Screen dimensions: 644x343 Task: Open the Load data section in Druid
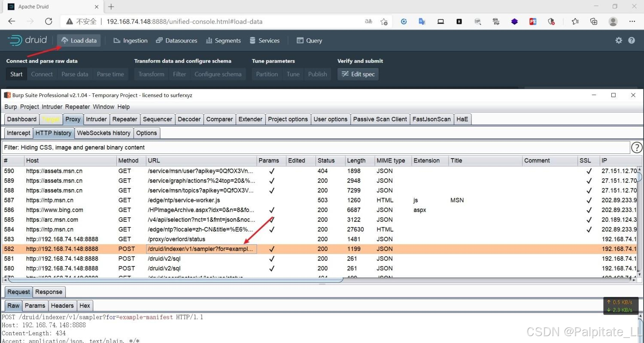(79, 40)
